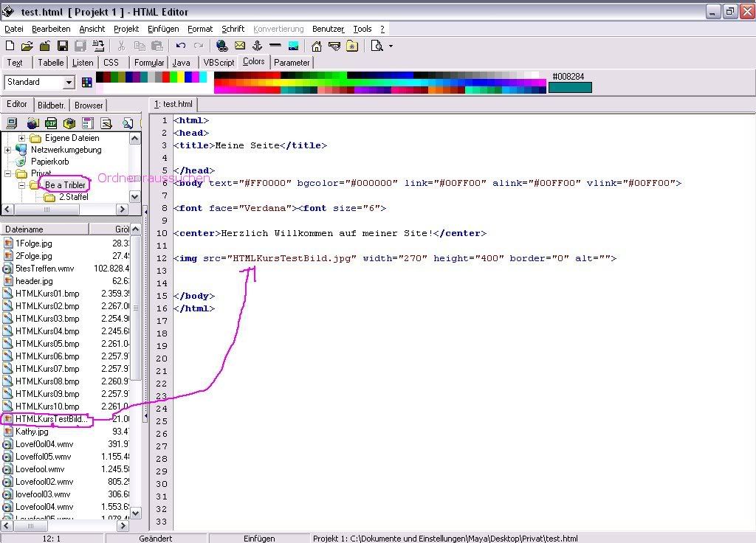Click the Copy icon in the toolbar

click(x=140, y=46)
